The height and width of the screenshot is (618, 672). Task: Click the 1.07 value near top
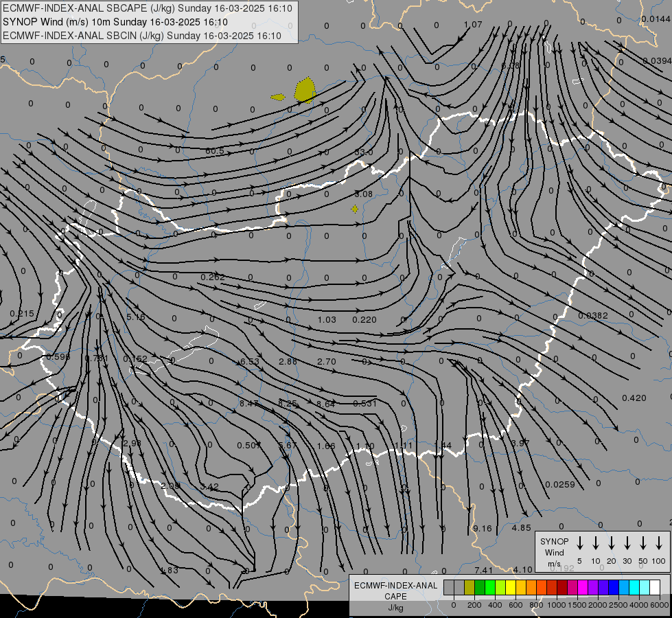(473, 25)
